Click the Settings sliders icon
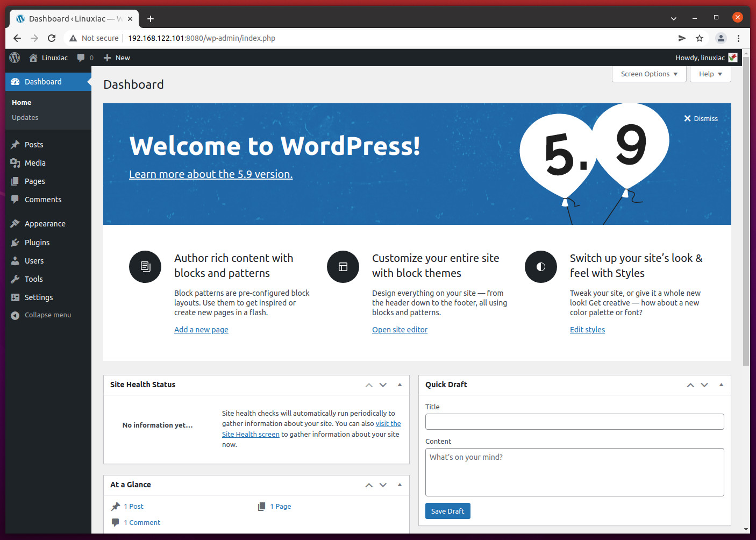The height and width of the screenshot is (540, 756). pyautogui.click(x=15, y=297)
